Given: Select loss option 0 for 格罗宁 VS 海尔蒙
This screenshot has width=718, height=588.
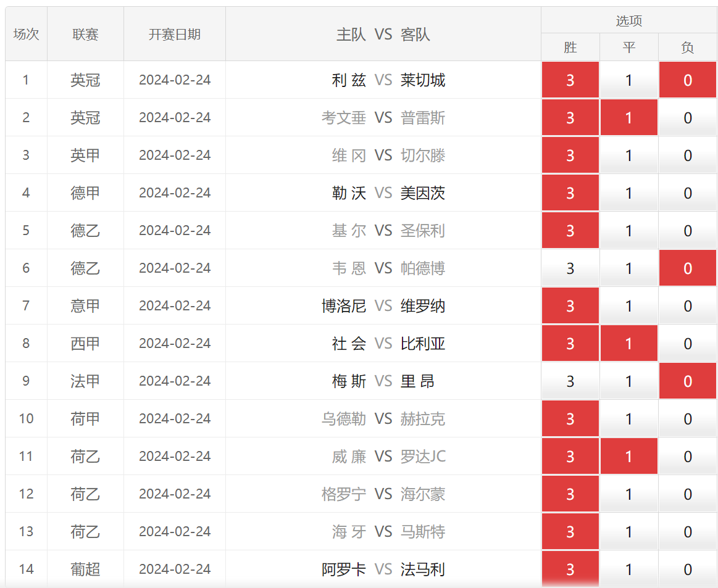Looking at the screenshot, I should [687, 494].
